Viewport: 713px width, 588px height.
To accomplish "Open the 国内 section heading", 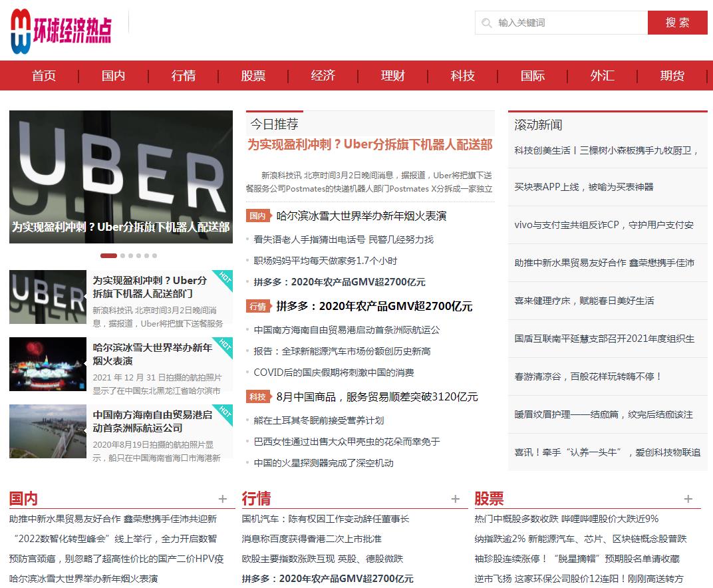I will 23,498.
